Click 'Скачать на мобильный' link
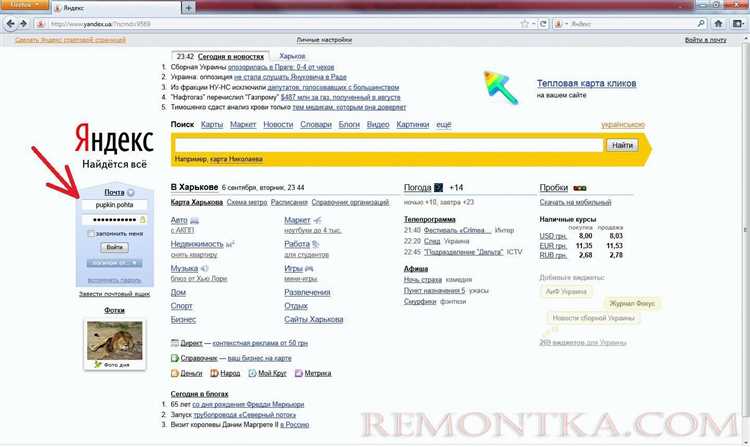Screen dimensions: 750x447 (575, 202)
